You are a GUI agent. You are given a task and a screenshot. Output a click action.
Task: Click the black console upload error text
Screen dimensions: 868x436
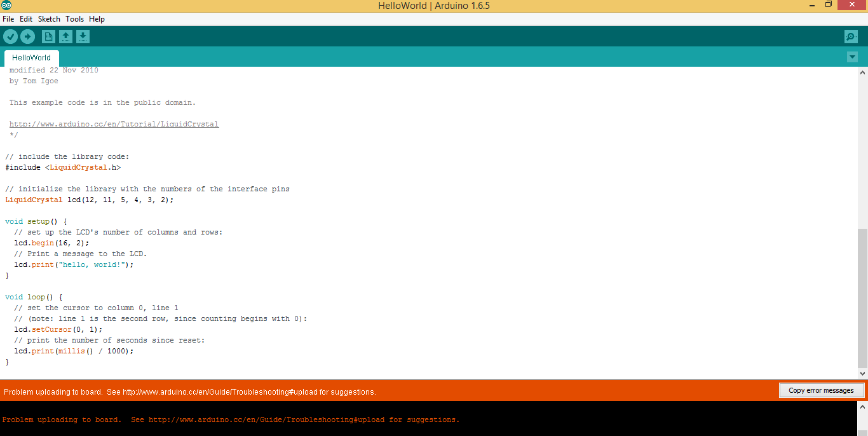(x=231, y=419)
